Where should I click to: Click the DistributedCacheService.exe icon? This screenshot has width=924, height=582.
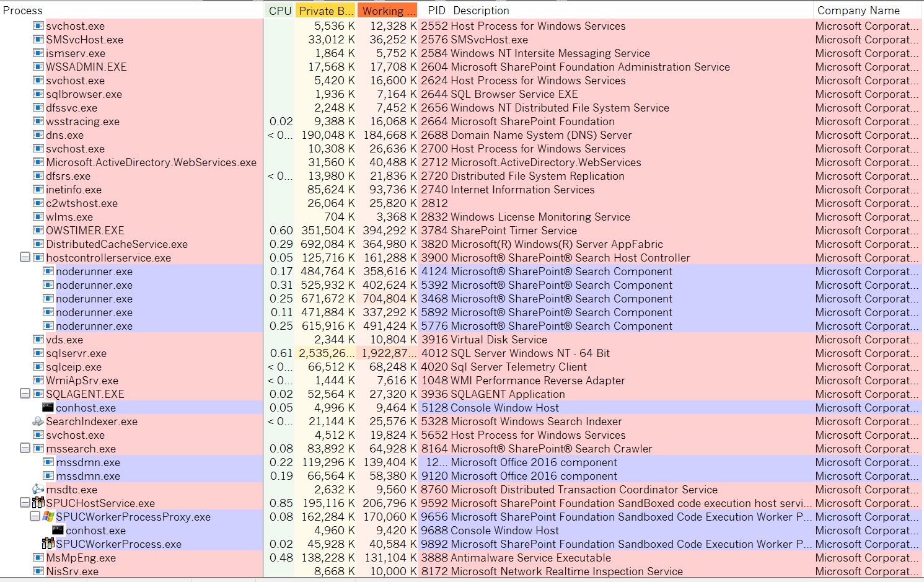(x=38, y=244)
